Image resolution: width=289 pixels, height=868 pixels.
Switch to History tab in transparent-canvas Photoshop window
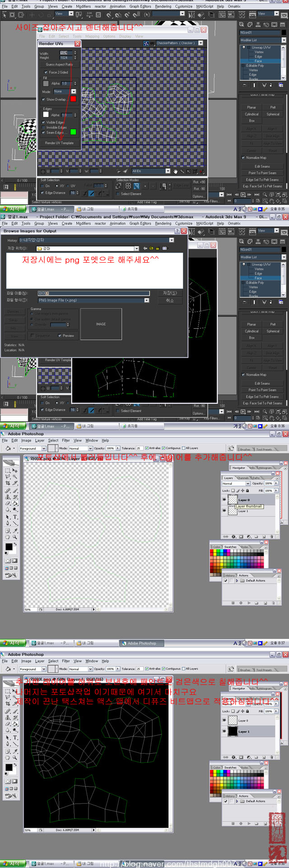click(230, 576)
